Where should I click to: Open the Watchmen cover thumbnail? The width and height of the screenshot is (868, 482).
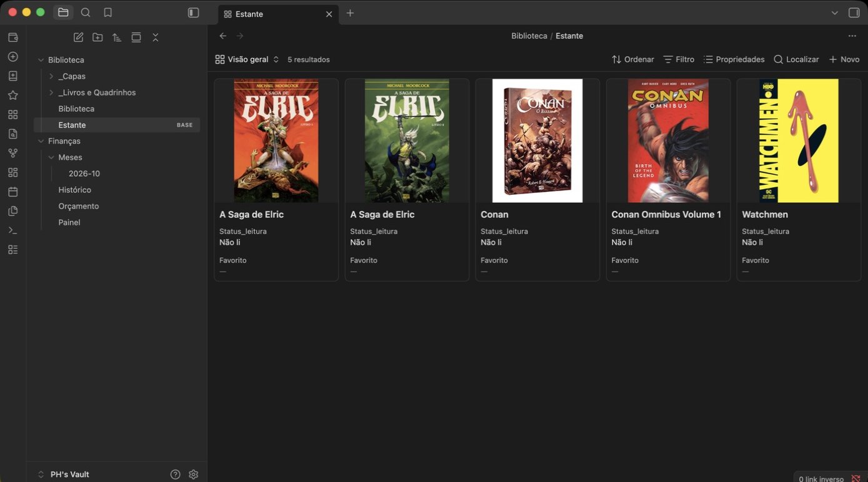(799, 140)
